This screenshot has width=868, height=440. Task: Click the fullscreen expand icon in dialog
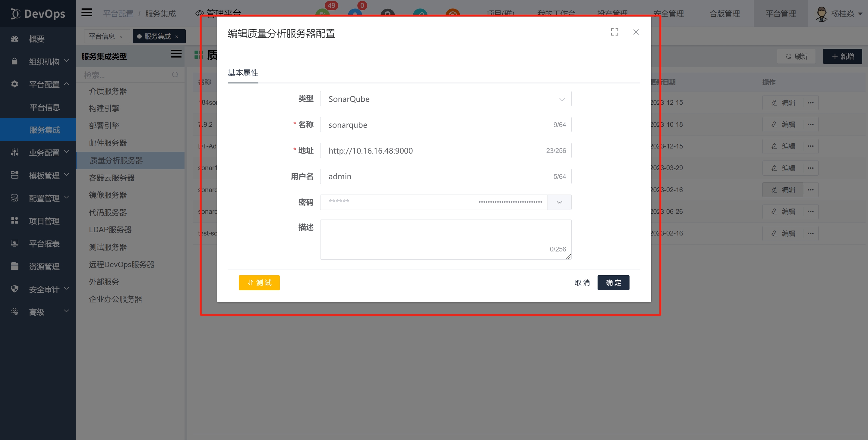pos(614,32)
